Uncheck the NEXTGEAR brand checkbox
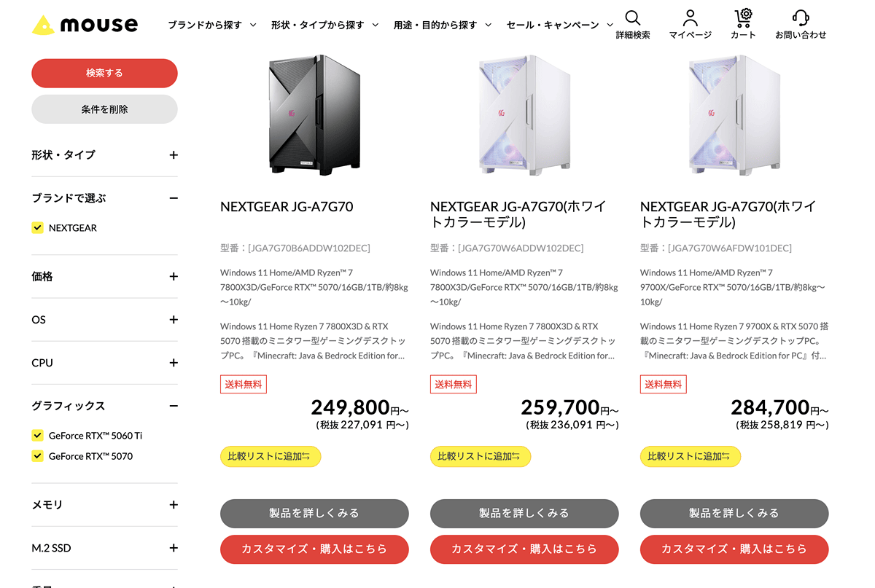 (x=37, y=228)
